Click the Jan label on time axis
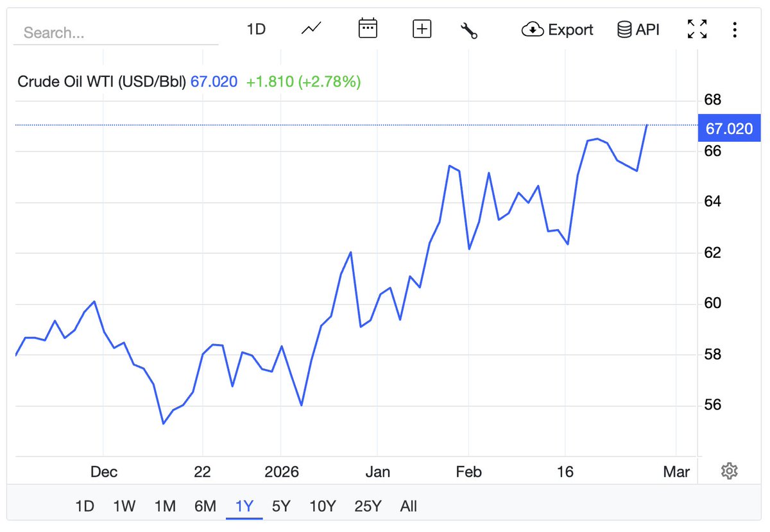This screenshot has height=532, width=770. click(x=378, y=472)
